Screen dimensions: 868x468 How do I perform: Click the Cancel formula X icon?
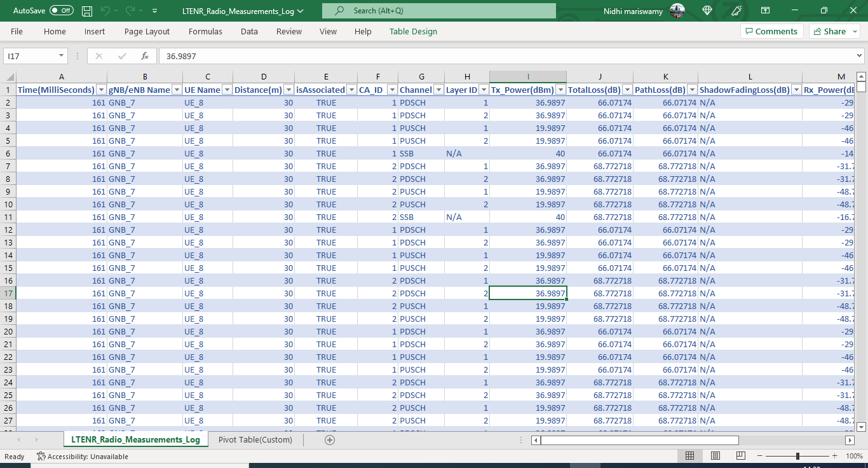(98, 56)
